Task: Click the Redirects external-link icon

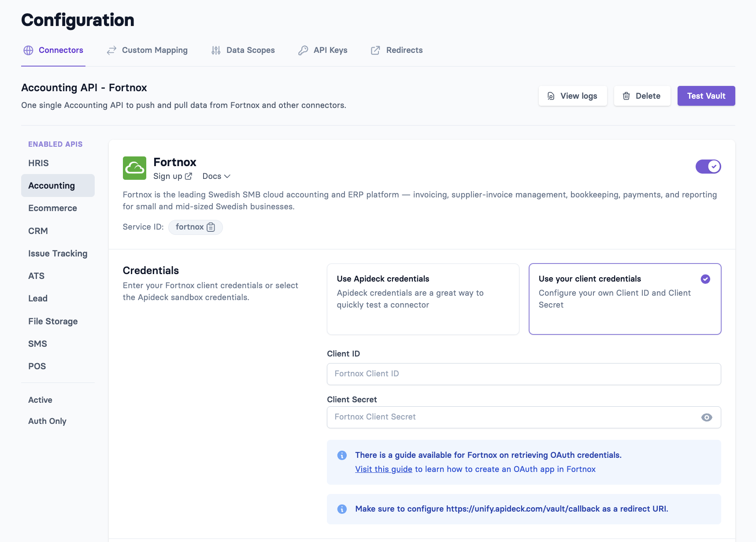Action: (x=375, y=50)
